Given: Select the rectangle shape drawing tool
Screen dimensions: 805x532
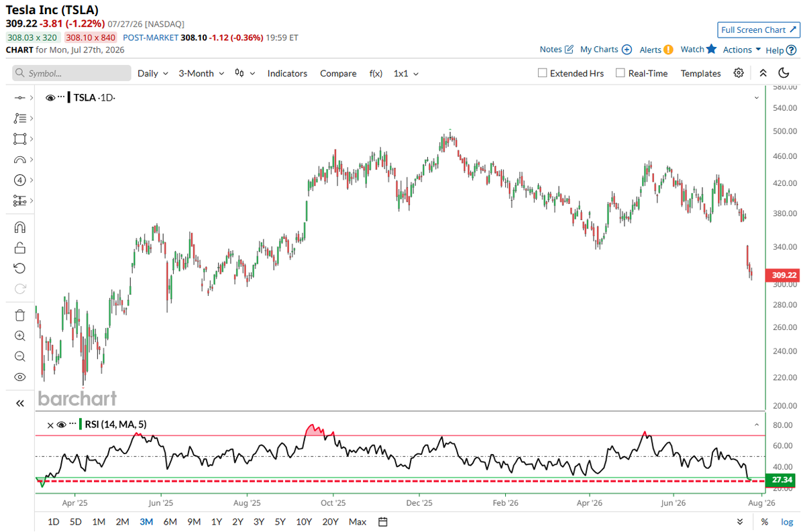Looking at the screenshot, I should (19, 139).
